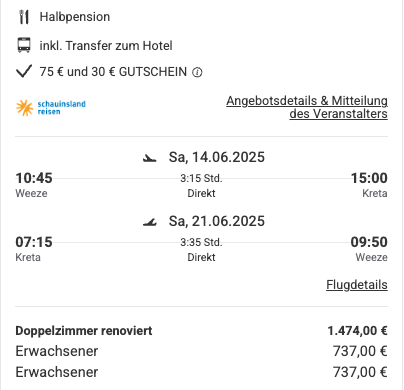This screenshot has height=390, width=404.
Task: Click the bus transfer icon
Action: [x=24, y=45]
